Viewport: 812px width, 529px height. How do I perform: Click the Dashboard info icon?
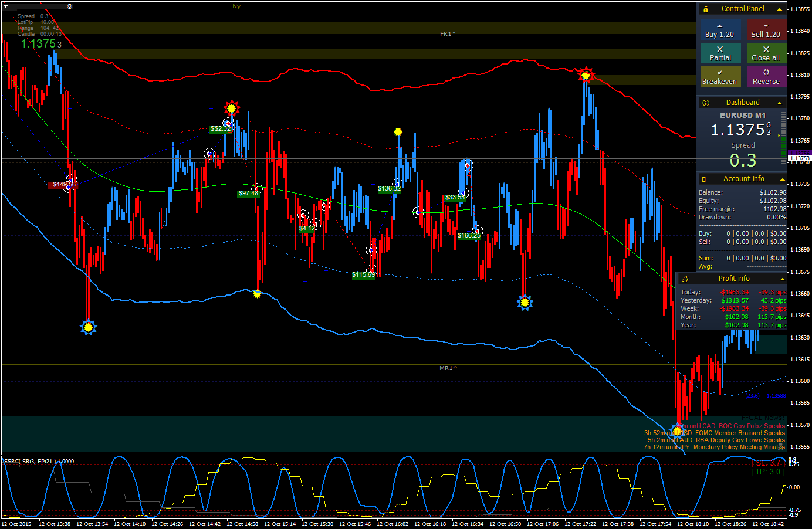click(706, 103)
